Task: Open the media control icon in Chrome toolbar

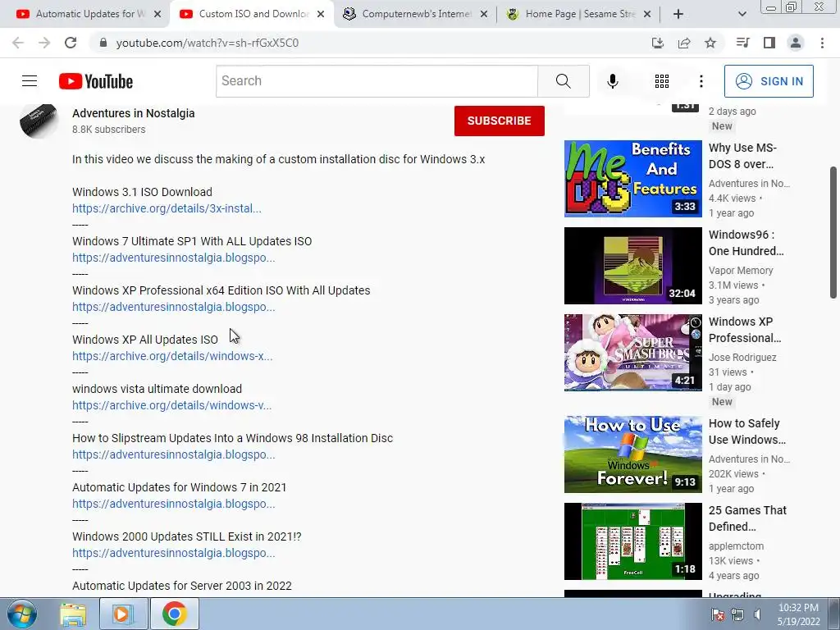Action: tap(742, 43)
